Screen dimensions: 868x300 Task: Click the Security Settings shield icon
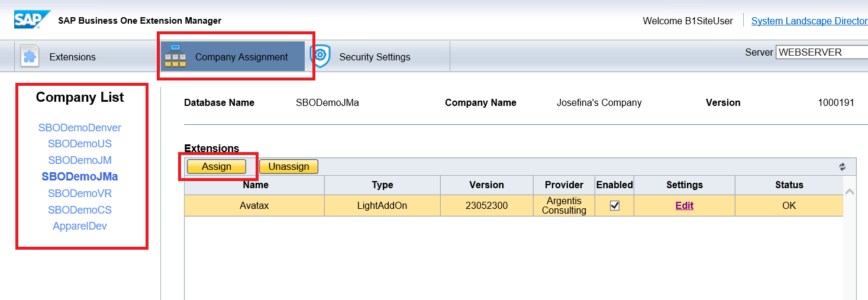(x=320, y=56)
